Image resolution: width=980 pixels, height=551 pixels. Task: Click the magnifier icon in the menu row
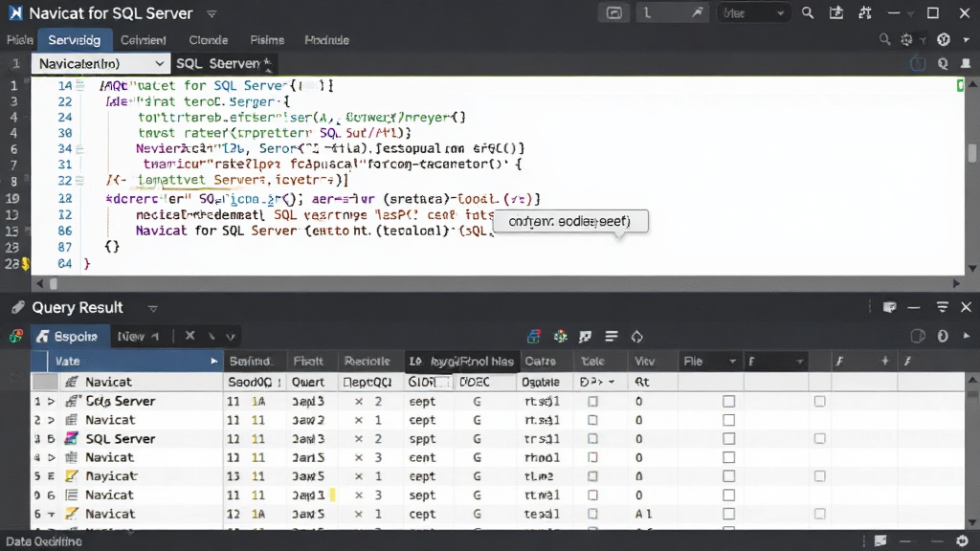click(x=884, y=40)
